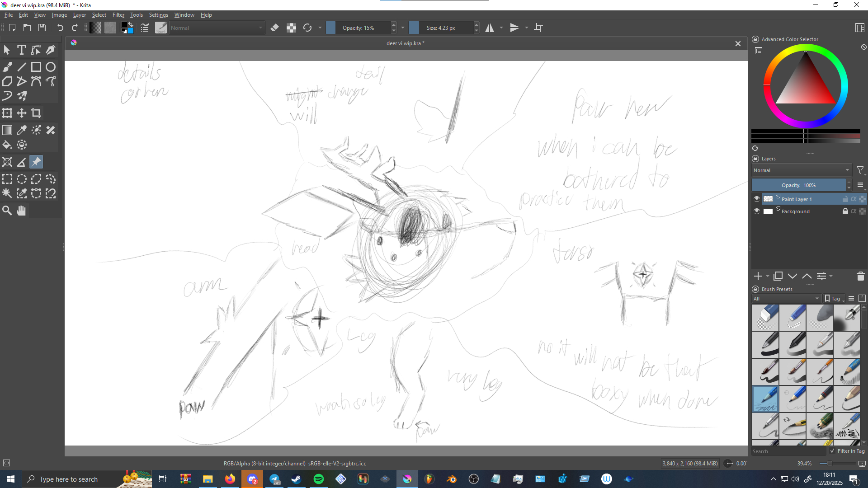
Task: Hide Paint Layer 1 visibility eye
Action: pyautogui.click(x=757, y=199)
